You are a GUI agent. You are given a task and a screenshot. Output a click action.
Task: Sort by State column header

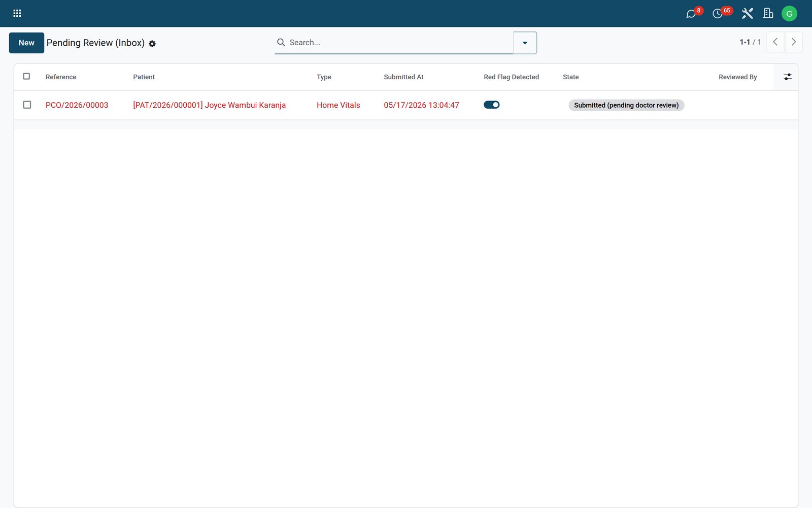tap(570, 77)
